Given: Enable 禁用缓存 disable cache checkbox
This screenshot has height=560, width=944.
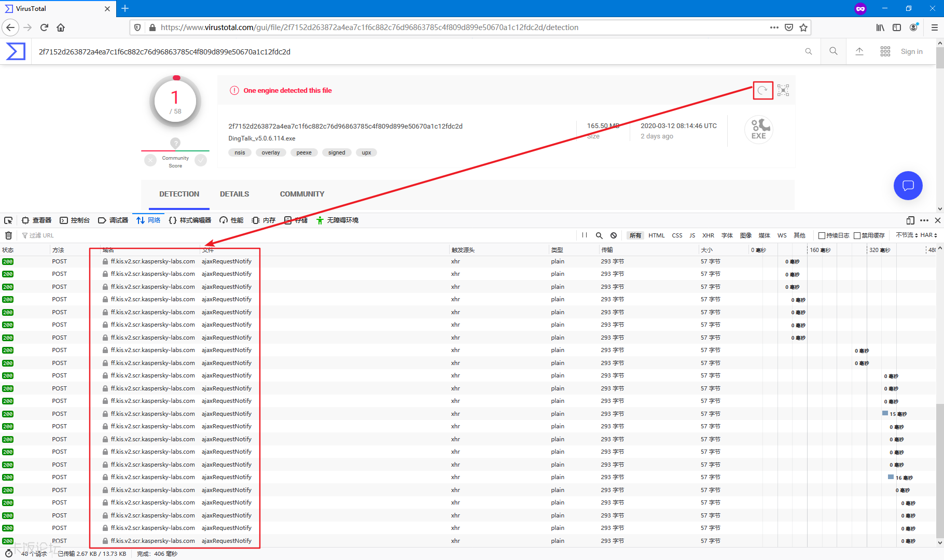Looking at the screenshot, I should pyautogui.click(x=857, y=235).
